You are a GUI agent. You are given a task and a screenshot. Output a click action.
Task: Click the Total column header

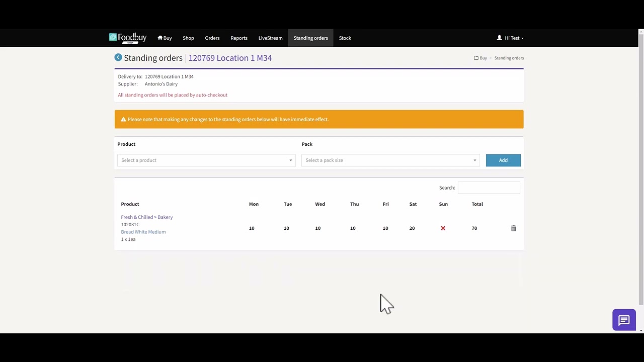click(x=477, y=204)
